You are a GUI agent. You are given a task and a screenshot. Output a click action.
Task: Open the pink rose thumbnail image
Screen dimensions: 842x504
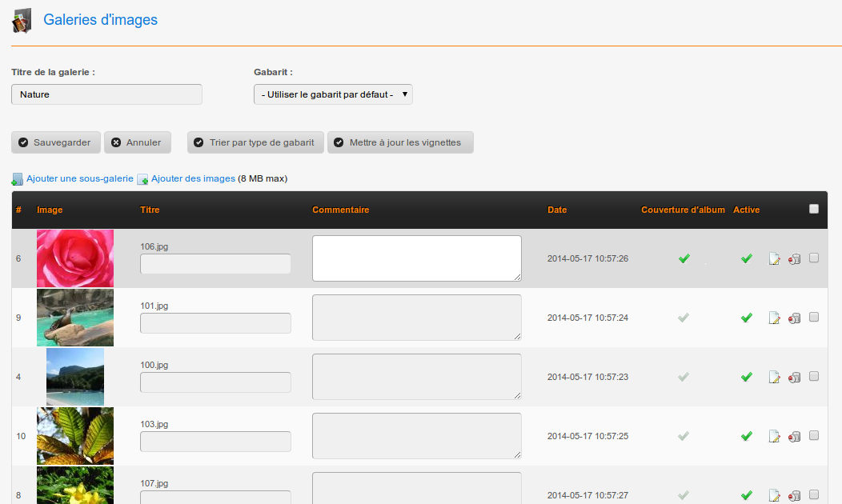[x=75, y=258]
